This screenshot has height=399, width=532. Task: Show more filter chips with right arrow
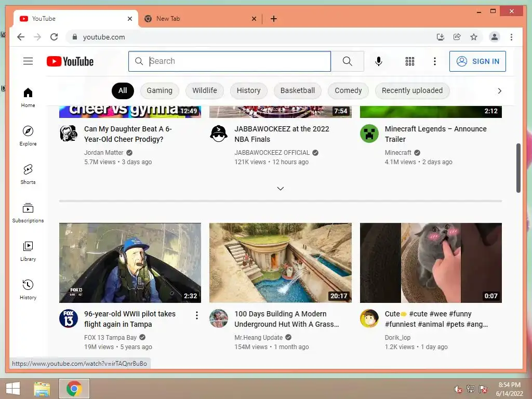499,91
